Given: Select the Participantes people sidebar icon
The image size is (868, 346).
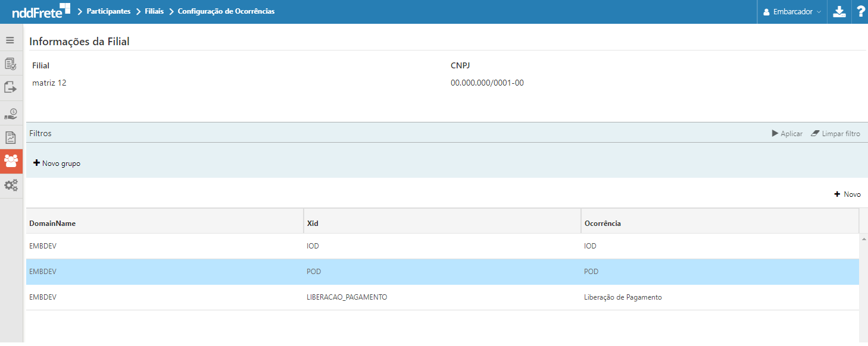Looking at the screenshot, I should [x=11, y=161].
